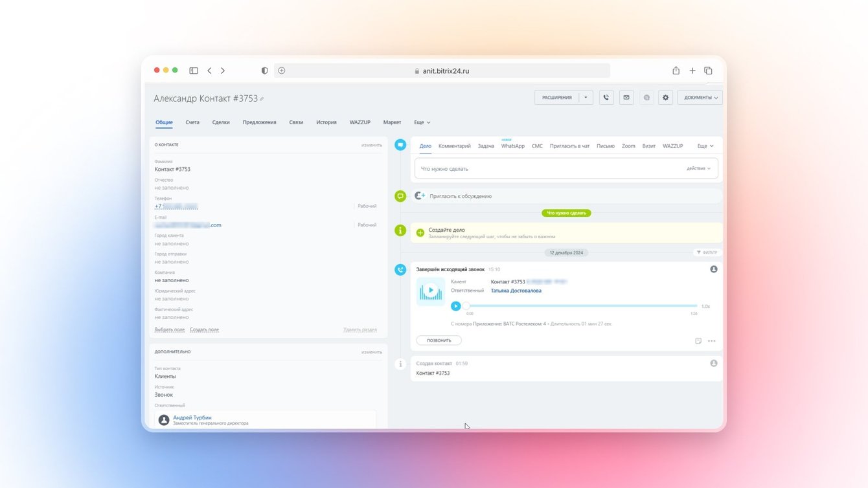
Task: Click the green comment timeline icon
Action: [x=400, y=195]
